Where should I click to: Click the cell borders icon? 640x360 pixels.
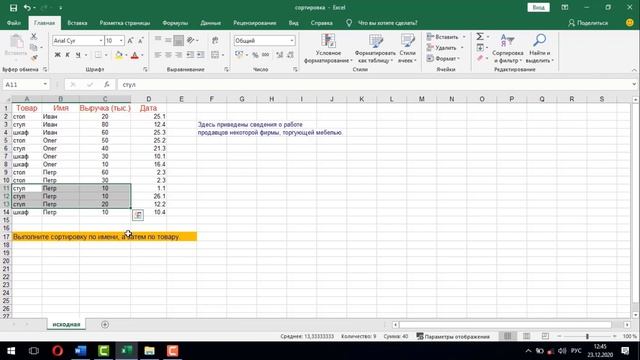pyautogui.click(x=98, y=55)
